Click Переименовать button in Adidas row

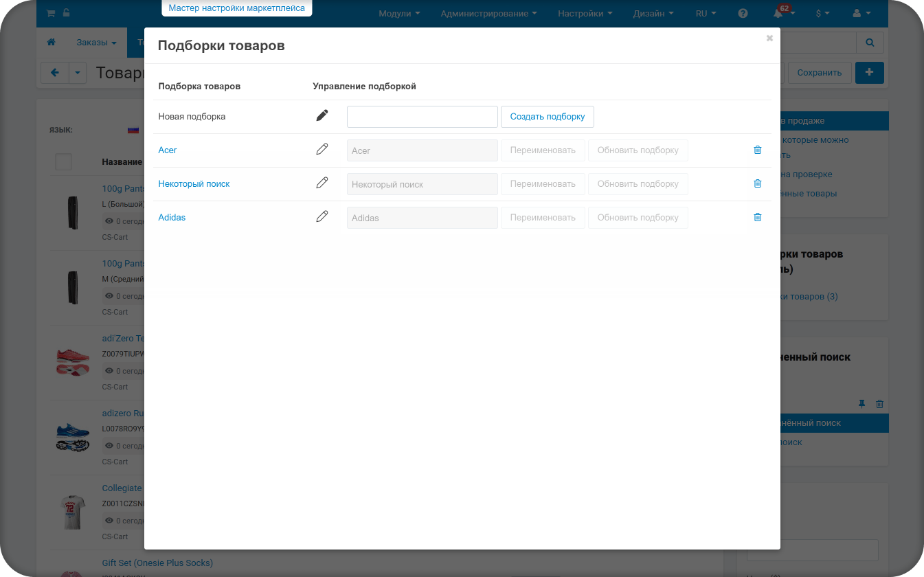coord(543,218)
